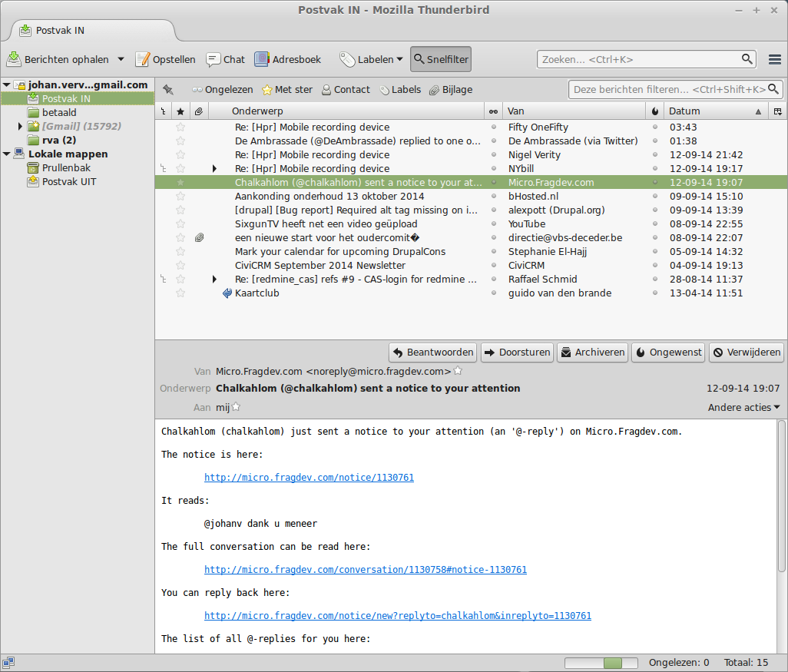The width and height of the screenshot is (788, 672).
Task: Click the Beantwoorden reply button
Action: click(x=432, y=353)
